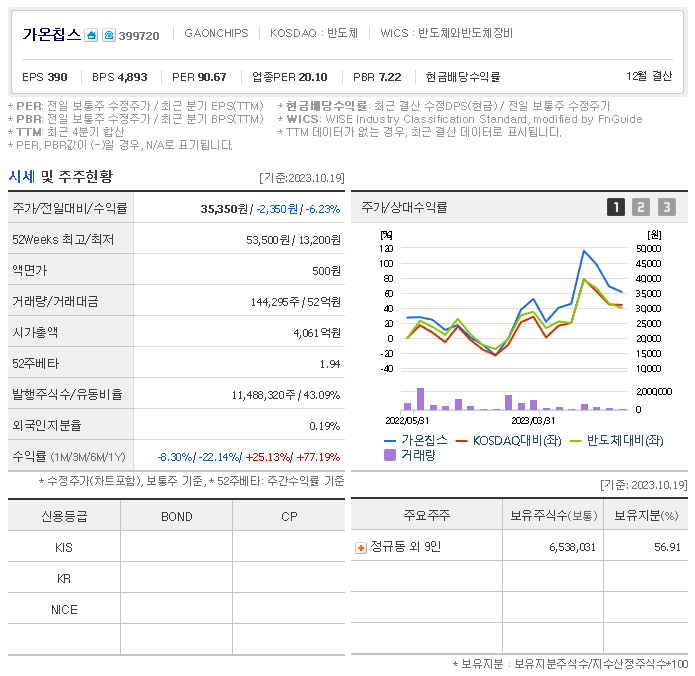This screenshot has width=695, height=676.
Task: Click the 56.91 ownership percentage
Action: 667,547
